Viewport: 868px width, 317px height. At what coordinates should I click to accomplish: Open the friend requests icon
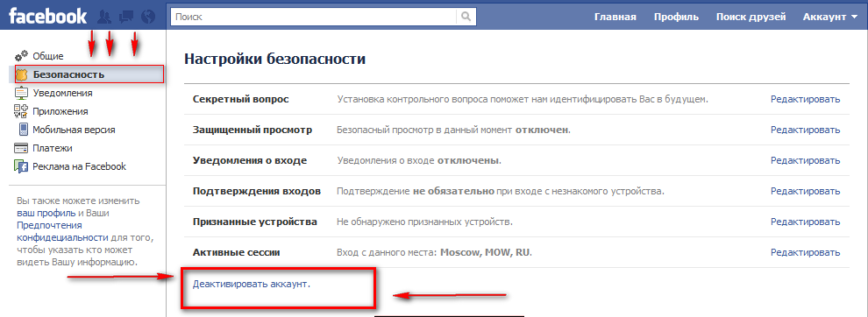[103, 18]
